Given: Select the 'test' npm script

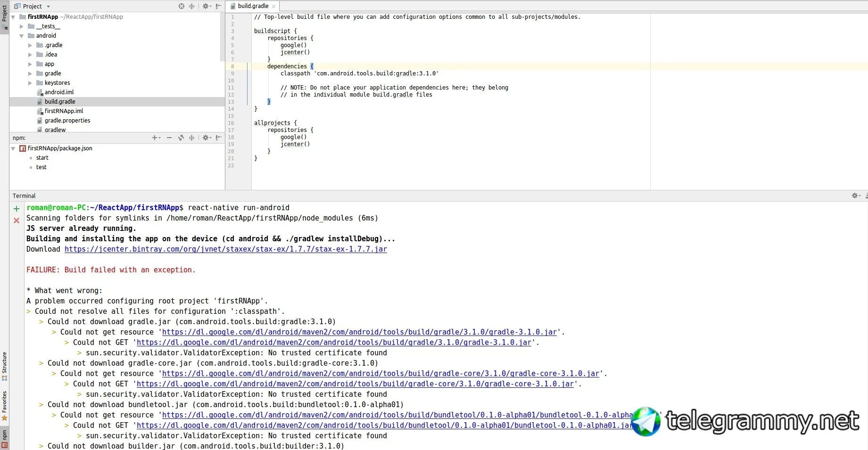Looking at the screenshot, I should pos(41,167).
